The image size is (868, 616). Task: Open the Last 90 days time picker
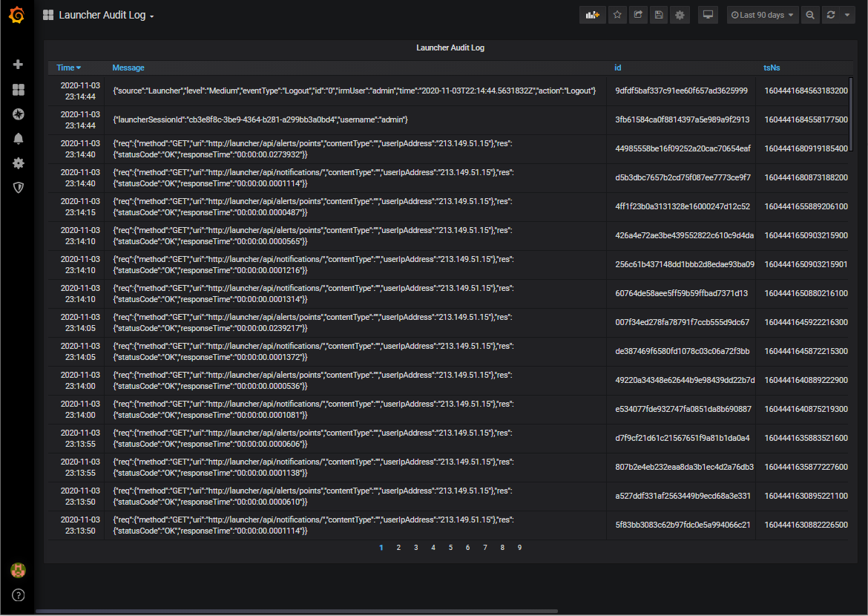(762, 15)
